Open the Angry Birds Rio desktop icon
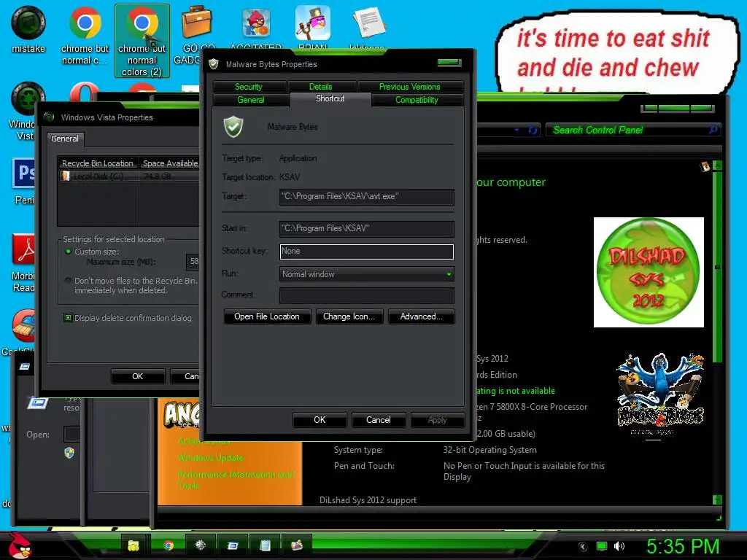The image size is (747, 560). 256,24
